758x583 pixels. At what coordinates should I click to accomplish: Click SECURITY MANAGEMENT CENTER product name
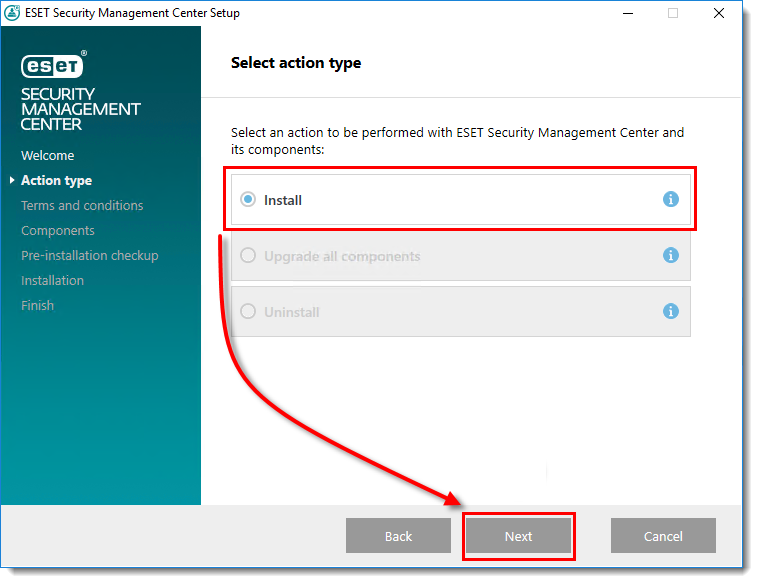tap(80, 109)
